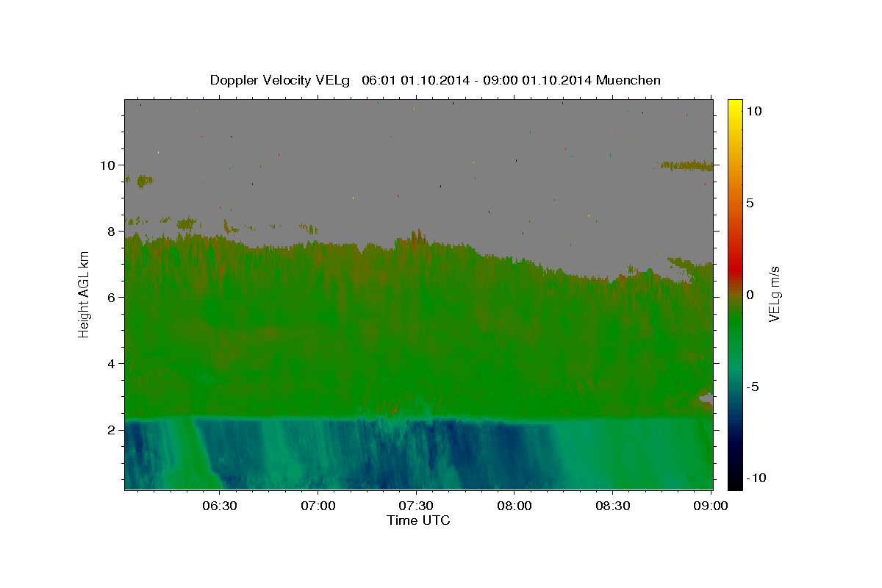
Task: Click the plot title 'Doppler Velocity VELg'
Action: (280, 80)
